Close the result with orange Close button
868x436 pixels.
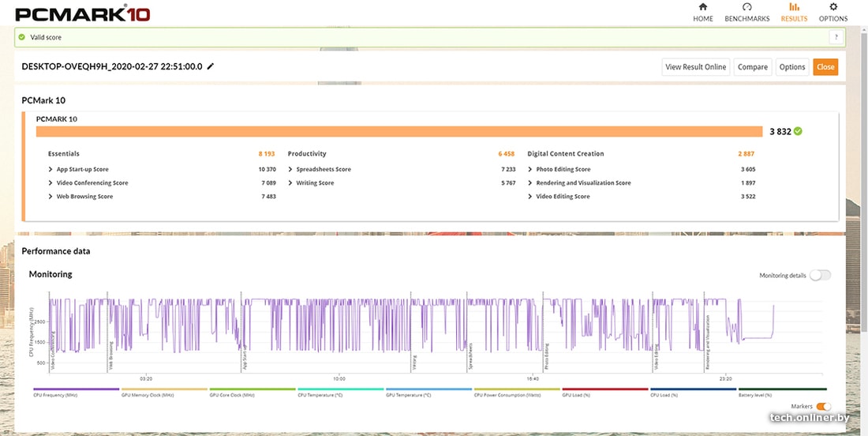(x=825, y=67)
